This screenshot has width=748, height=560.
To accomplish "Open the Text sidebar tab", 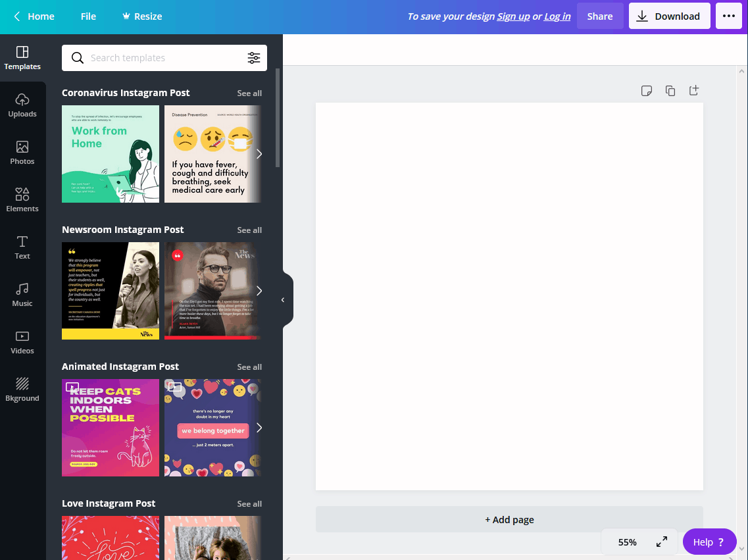I will click(22, 247).
